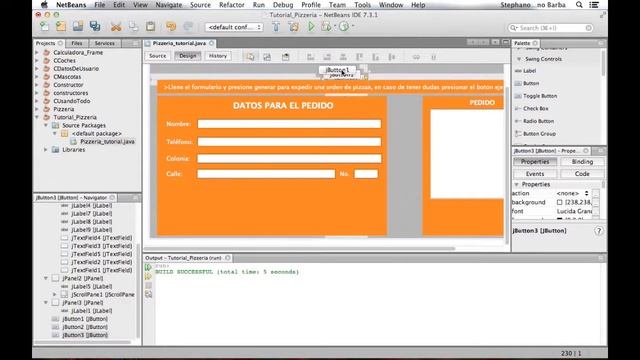Click the Nombre text field in form

click(x=289, y=124)
